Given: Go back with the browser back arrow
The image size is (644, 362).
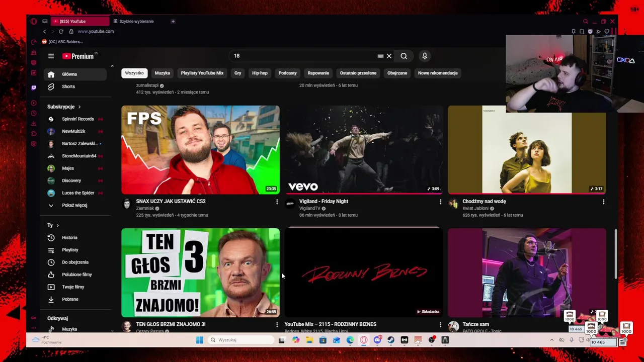Looking at the screenshot, I should click(44, 31).
